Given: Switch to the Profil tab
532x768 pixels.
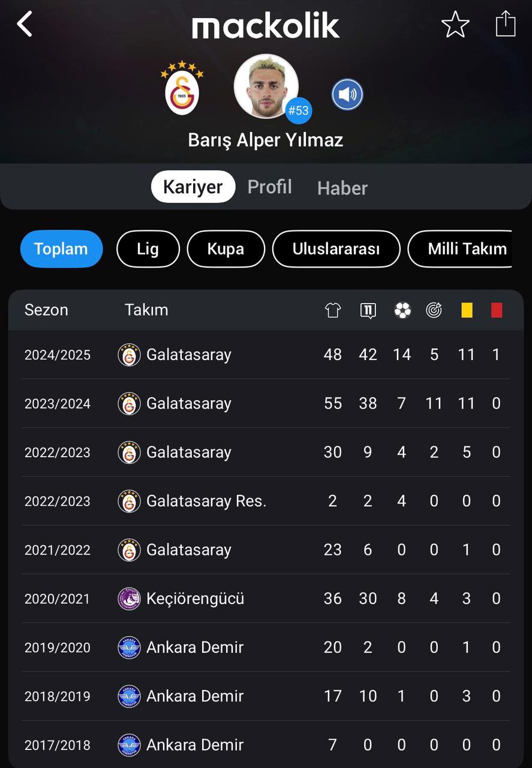Looking at the screenshot, I should point(270,187).
